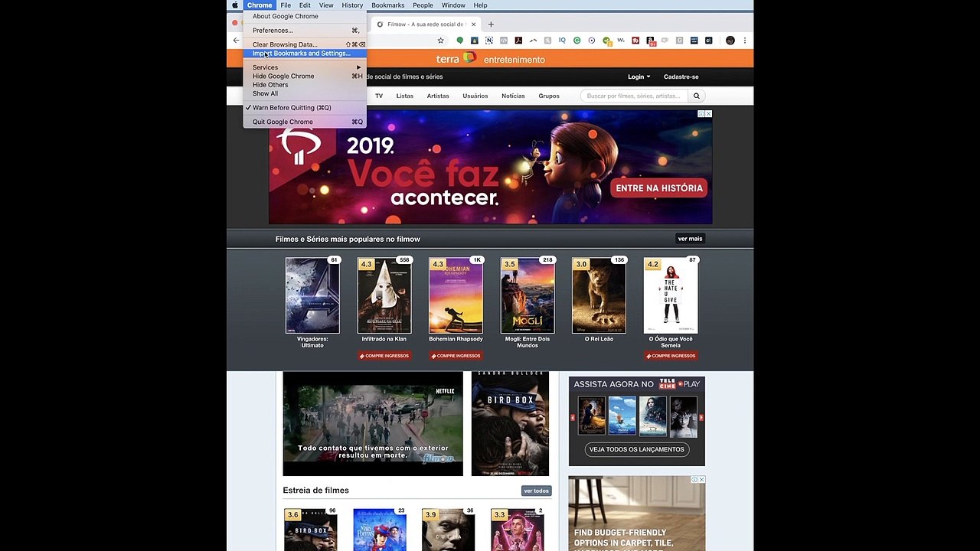Click 'Compre Ingressos' under Bohemian Rhapsody
This screenshot has width=980, height=551.
pyautogui.click(x=456, y=356)
